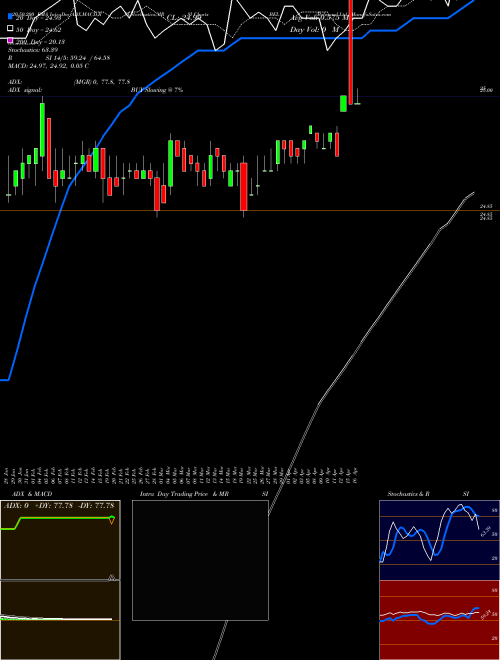
Task: Click the 'Day Vol: 0 M' readout
Action: pyautogui.click(x=314, y=30)
